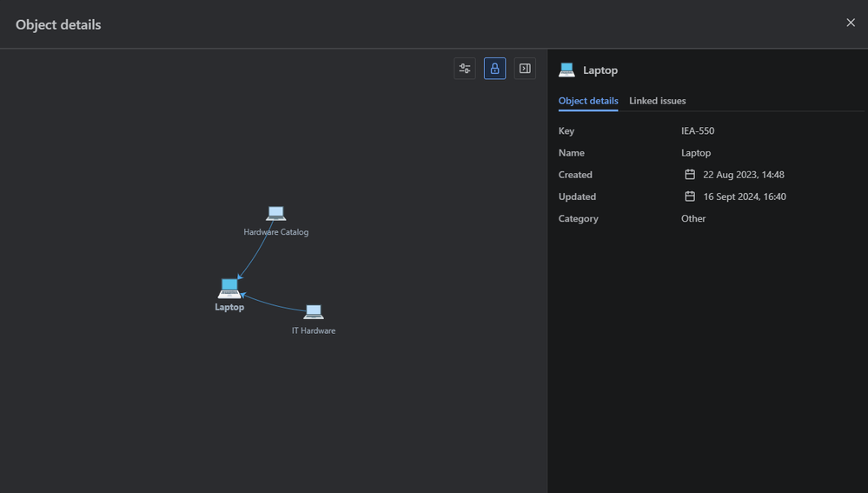
Task: Select the Laptop node in graph
Action: point(229,289)
